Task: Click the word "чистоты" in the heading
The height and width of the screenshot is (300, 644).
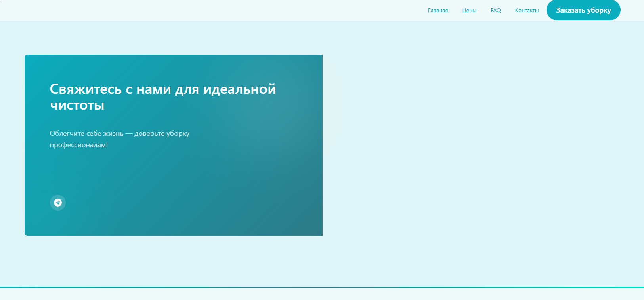Action: pyautogui.click(x=77, y=105)
